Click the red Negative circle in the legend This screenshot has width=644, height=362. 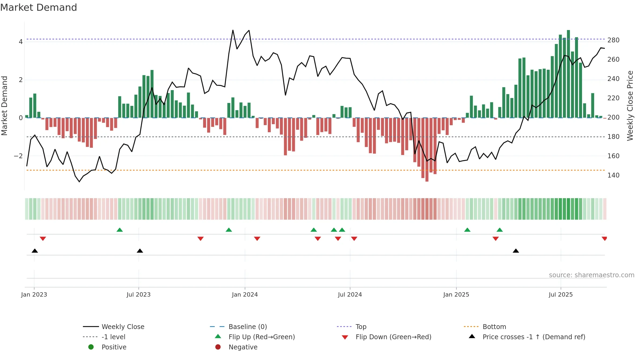(218, 347)
